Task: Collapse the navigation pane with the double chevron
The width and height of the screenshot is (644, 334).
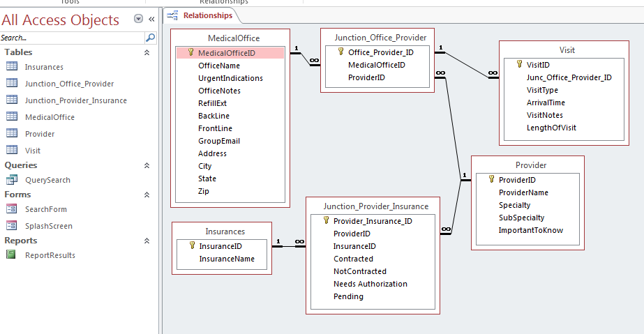Action: coord(151,19)
